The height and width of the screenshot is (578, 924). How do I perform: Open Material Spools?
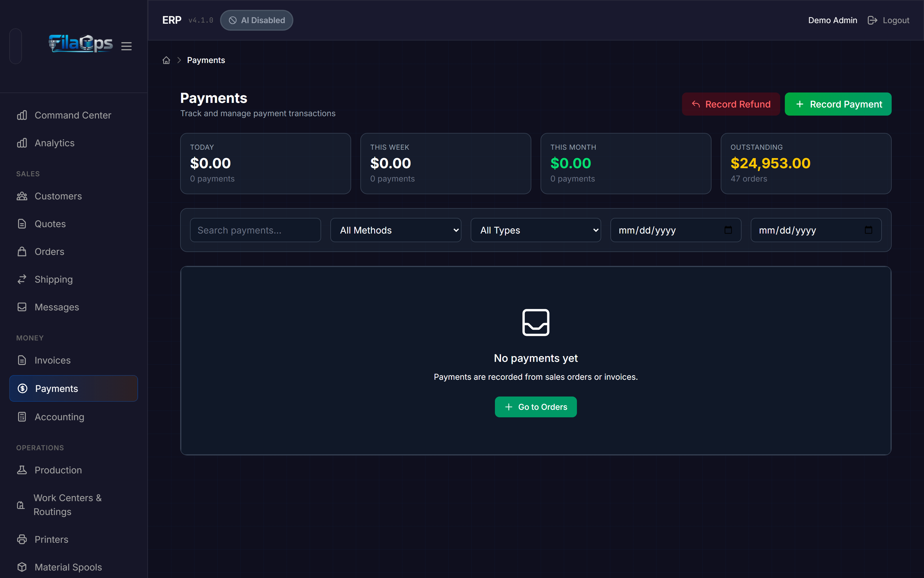73,567
